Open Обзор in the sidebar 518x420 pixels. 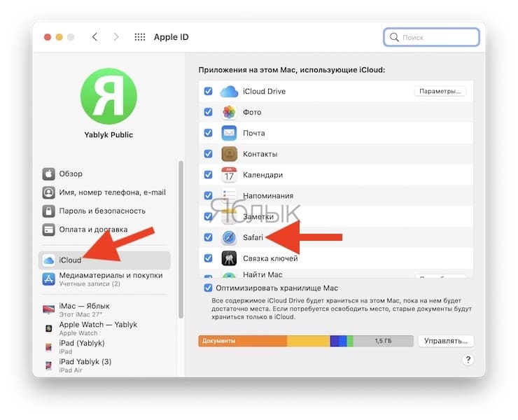coord(105,174)
